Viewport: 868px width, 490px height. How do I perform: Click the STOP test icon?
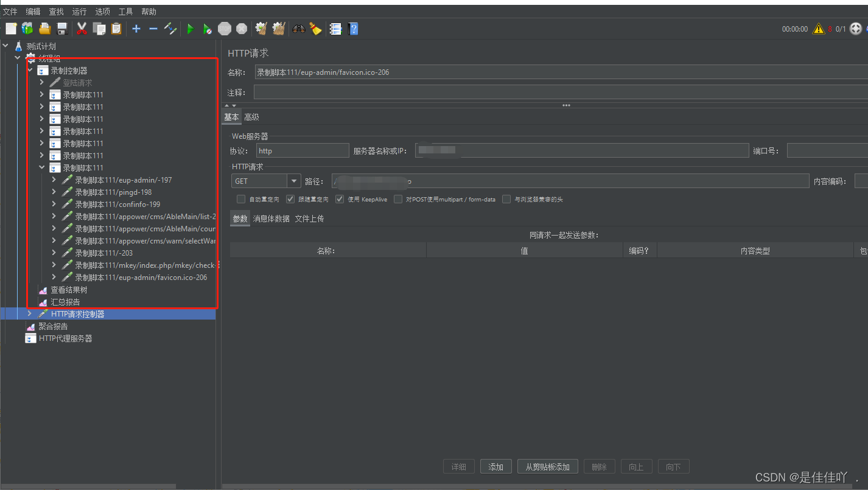pos(225,29)
